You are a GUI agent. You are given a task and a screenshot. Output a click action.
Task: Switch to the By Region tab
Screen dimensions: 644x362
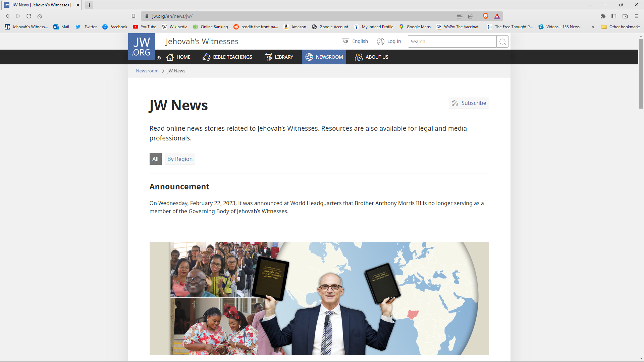(x=180, y=159)
